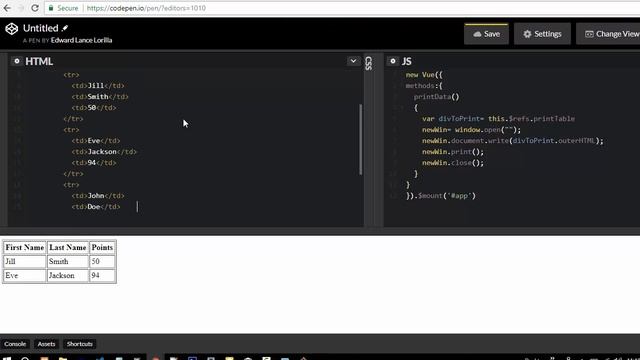Open pen Settings
The height and width of the screenshot is (360, 640).
coord(542,34)
